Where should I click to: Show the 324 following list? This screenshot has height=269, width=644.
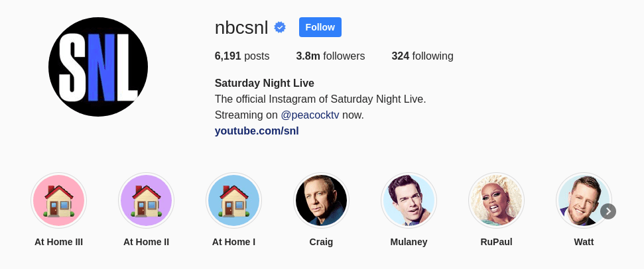tap(422, 56)
